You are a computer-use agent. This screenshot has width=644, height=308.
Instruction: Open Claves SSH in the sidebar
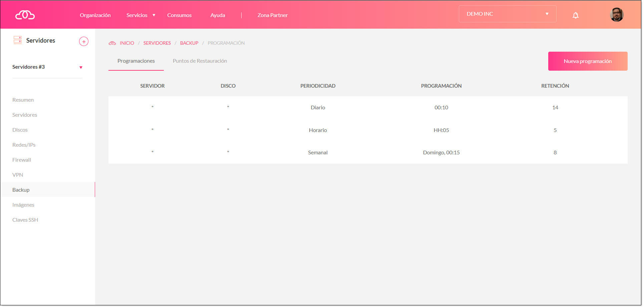[x=25, y=220]
